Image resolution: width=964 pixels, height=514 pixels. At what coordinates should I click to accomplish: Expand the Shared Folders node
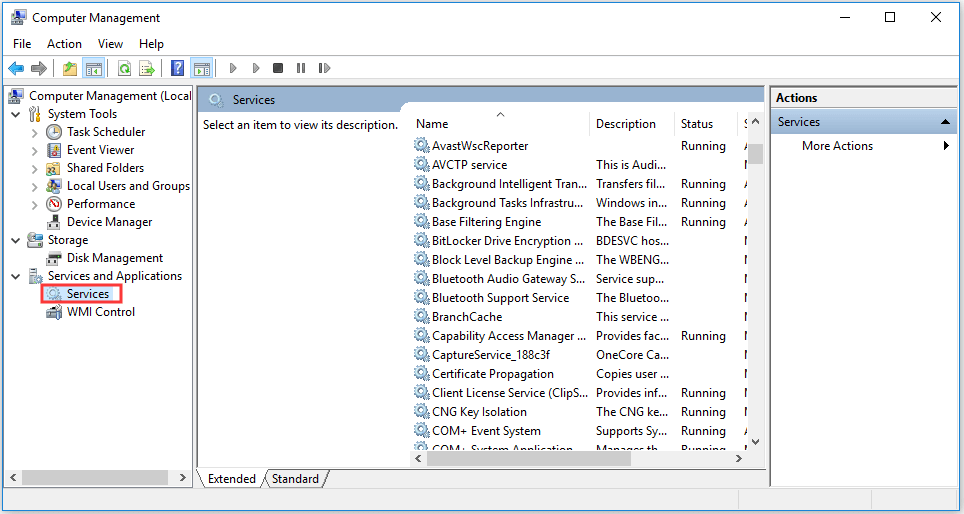34,168
